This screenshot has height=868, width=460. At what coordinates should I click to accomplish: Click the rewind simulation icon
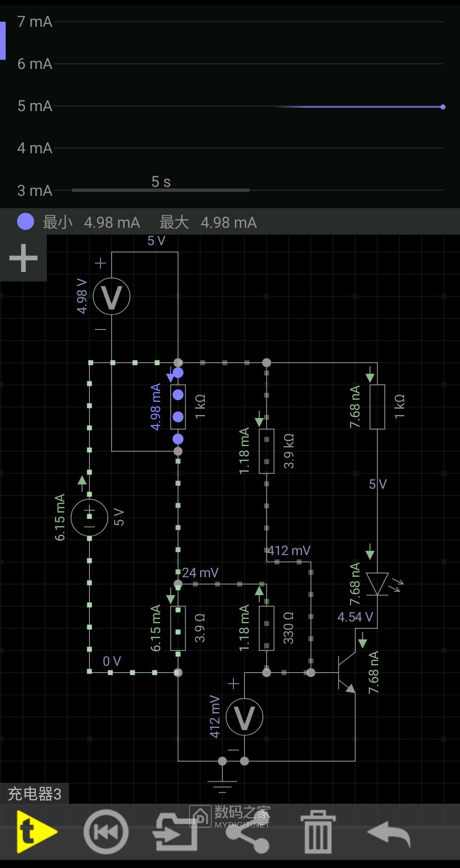(106, 832)
